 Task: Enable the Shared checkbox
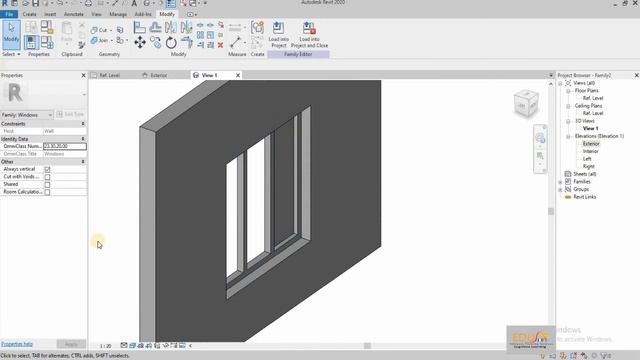pos(47,184)
